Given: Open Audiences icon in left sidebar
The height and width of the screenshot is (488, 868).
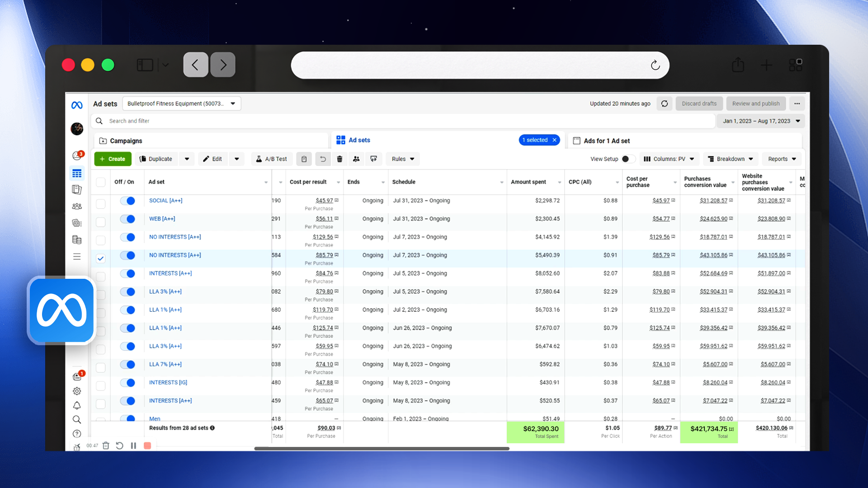Looking at the screenshot, I should click(77, 206).
